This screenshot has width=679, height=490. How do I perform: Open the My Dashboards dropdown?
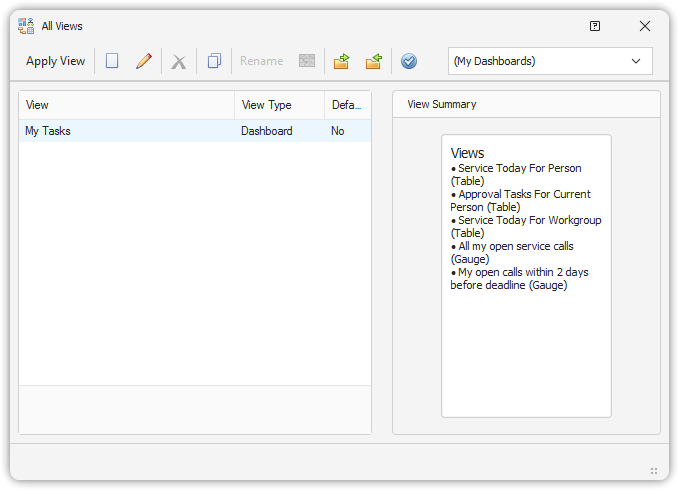click(550, 61)
